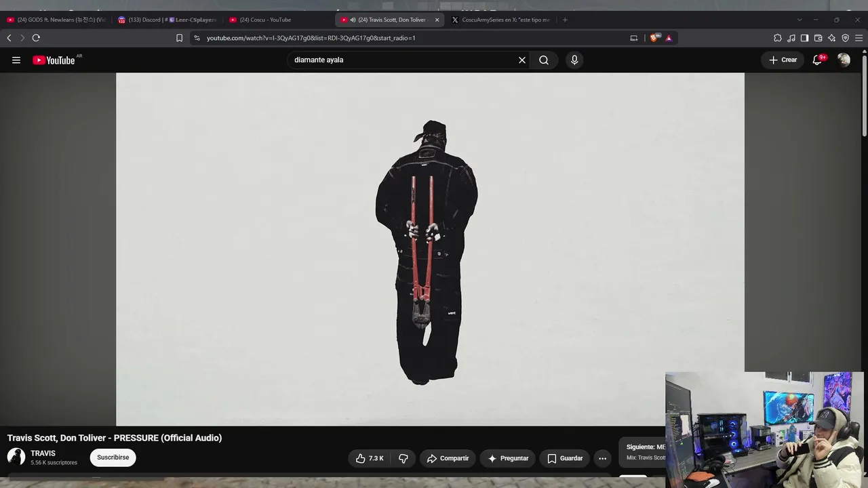Open the TRAVIS channel name link
The width and height of the screenshot is (868, 488).
43,453
